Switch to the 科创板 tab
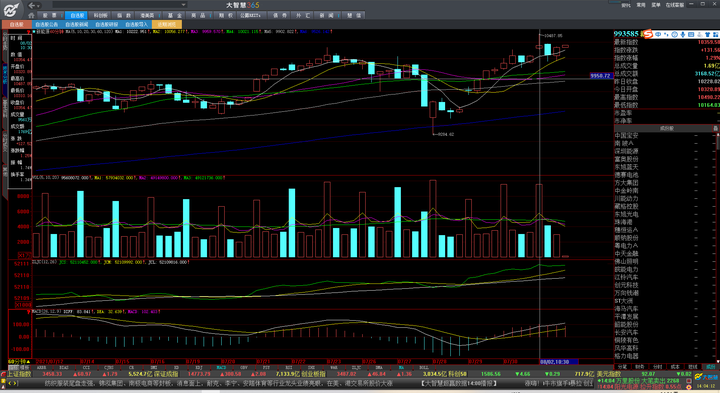The image size is (720, 393). [x=100, y=15]
